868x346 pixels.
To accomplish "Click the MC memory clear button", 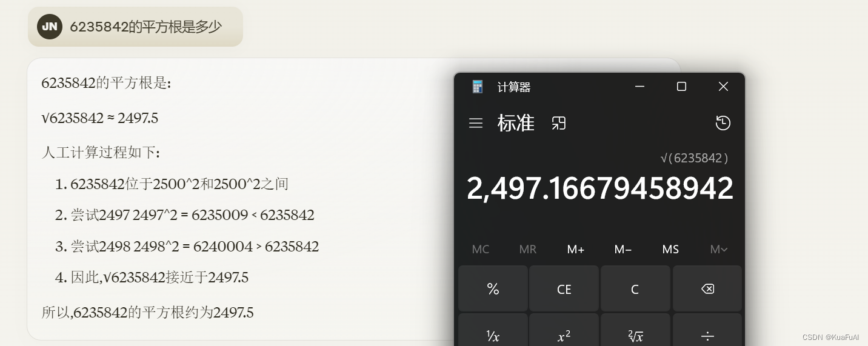I will click(481, 249).
